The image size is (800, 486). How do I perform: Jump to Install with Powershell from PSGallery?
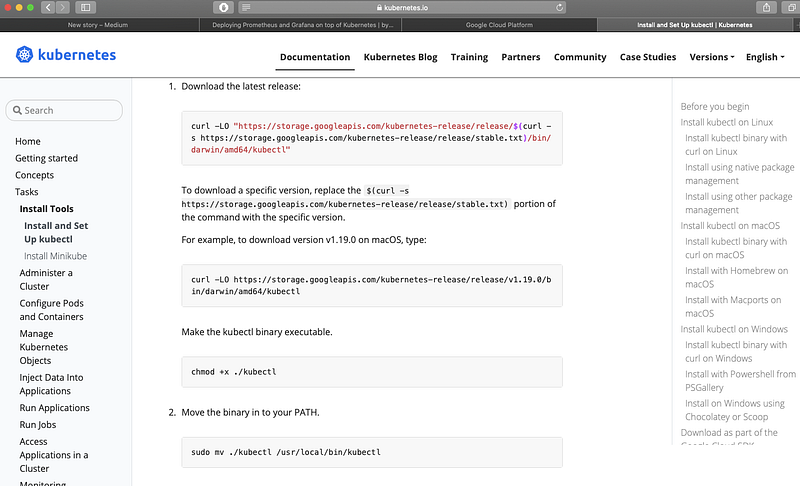(x=740, y=380)
